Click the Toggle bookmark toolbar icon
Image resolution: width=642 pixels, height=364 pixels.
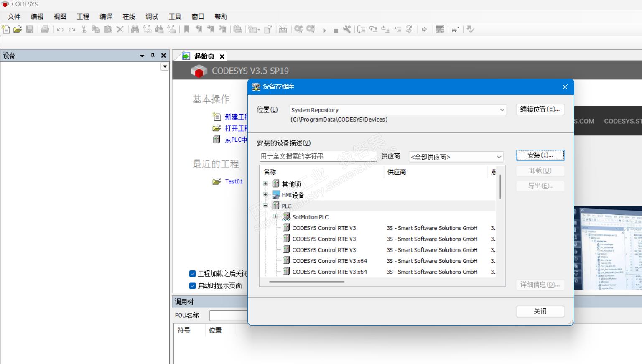pyautogui.click(x=187, y=29)
